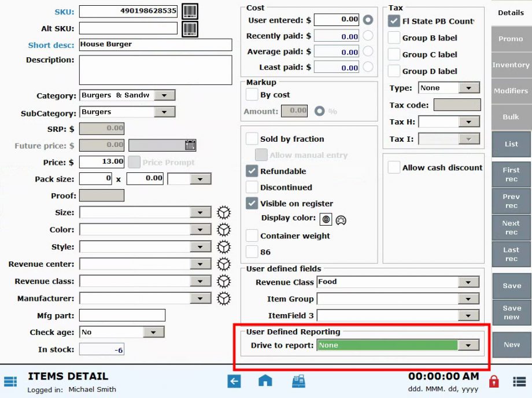Click the gear icon beside Revenue center
This screenshot has width=532, height=398.
(224, 264)
